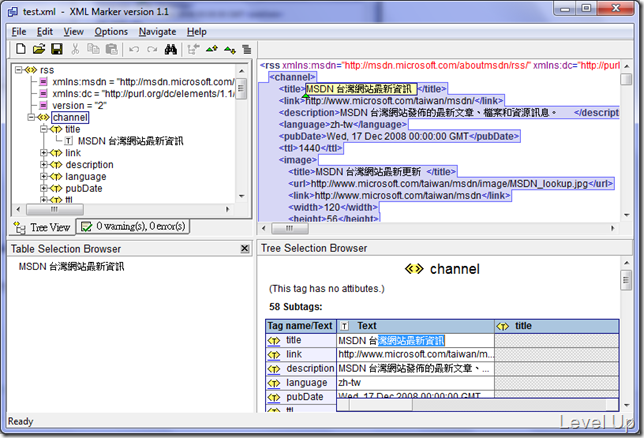Click the link URL cell in the table

(416, 354)
